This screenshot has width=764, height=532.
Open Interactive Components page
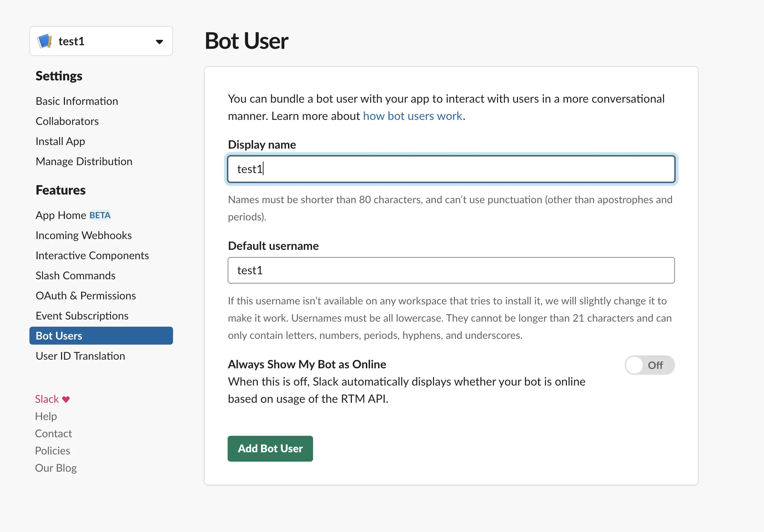coord(92,255)
